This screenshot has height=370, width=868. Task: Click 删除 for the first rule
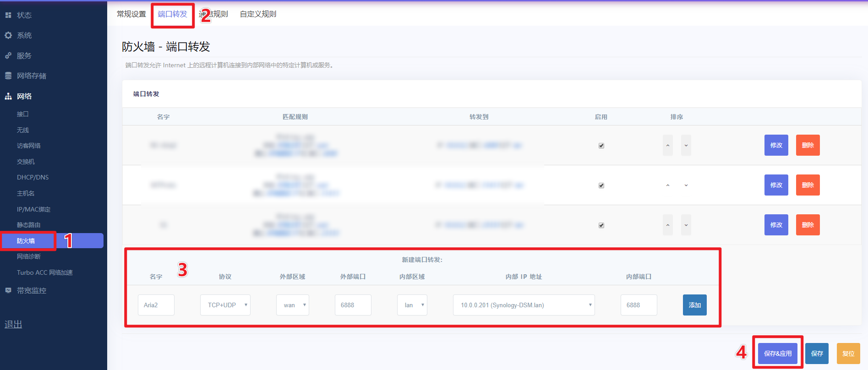(x=808, y=145)
